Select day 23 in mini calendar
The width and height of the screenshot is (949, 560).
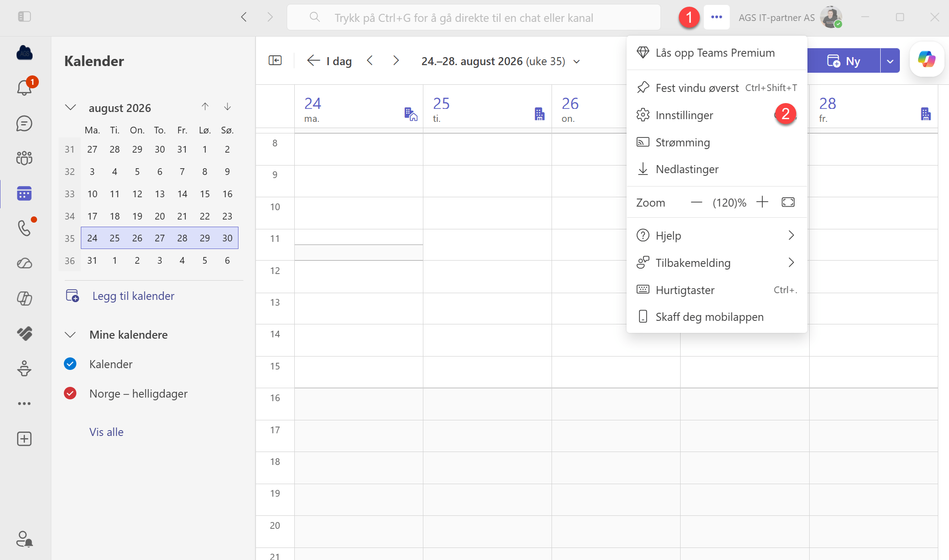point(227,216)
